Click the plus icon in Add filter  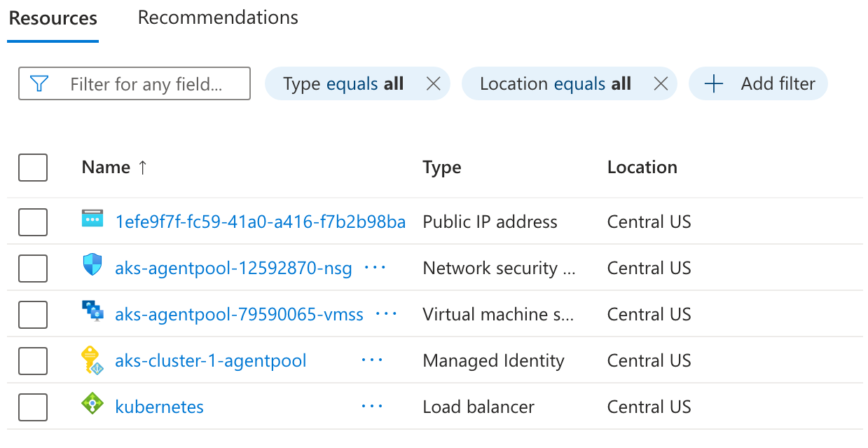(x=713, y=84)
